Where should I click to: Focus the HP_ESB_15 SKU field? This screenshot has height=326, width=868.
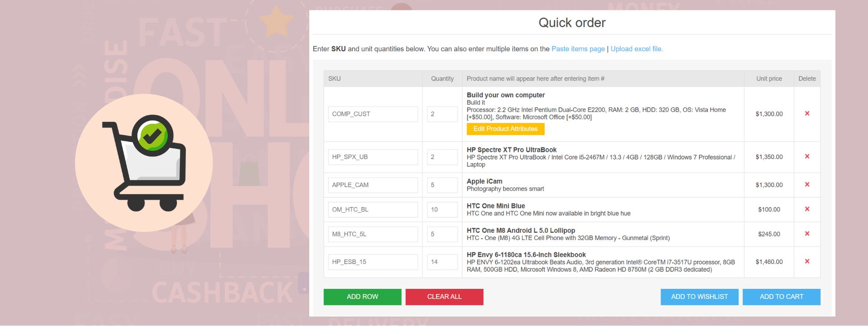(x=373, y=262)
